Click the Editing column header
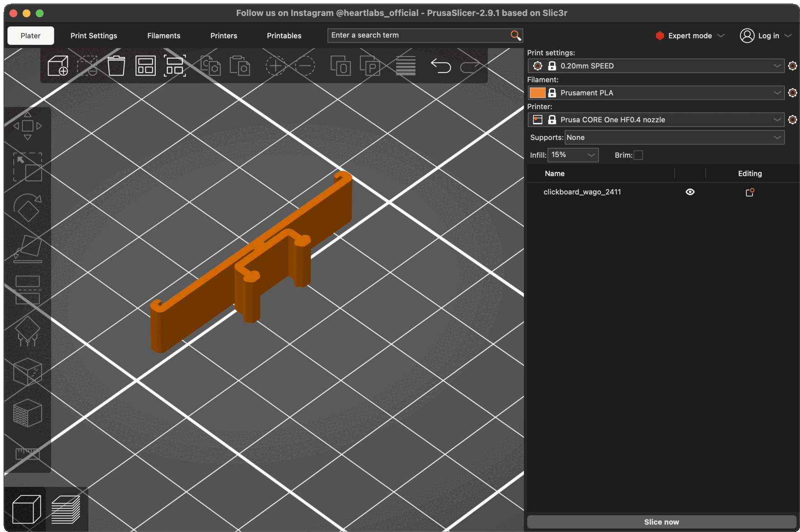 click(750, 174)
